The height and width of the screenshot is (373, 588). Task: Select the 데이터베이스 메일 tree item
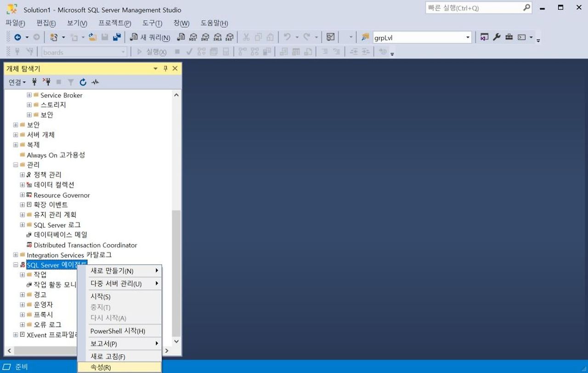point(61,235)
